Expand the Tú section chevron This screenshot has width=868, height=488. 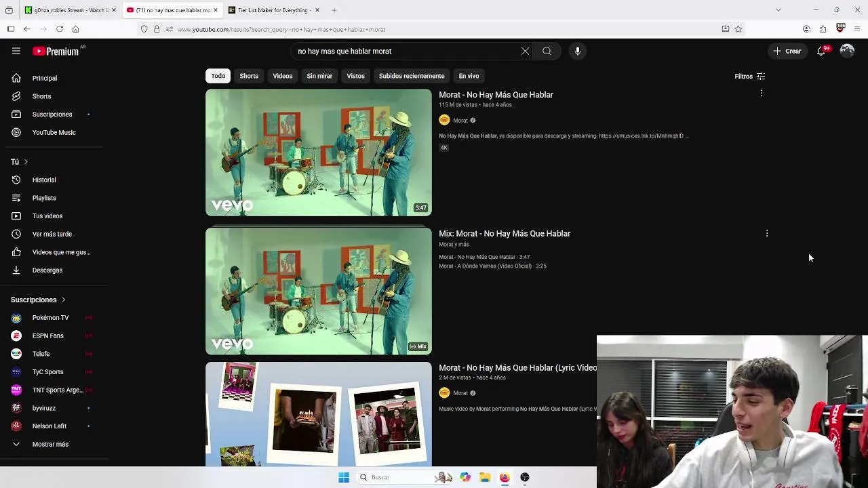26,161
